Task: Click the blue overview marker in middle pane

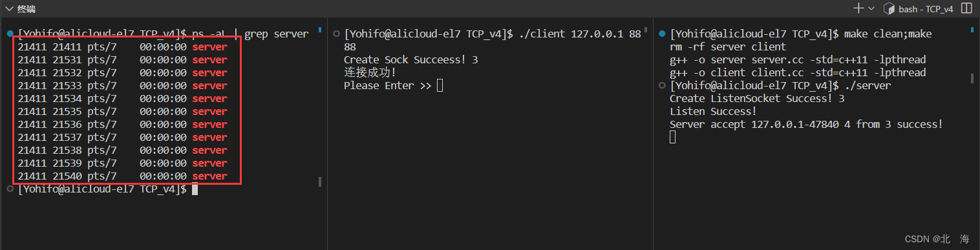Action: coord(645,30)
